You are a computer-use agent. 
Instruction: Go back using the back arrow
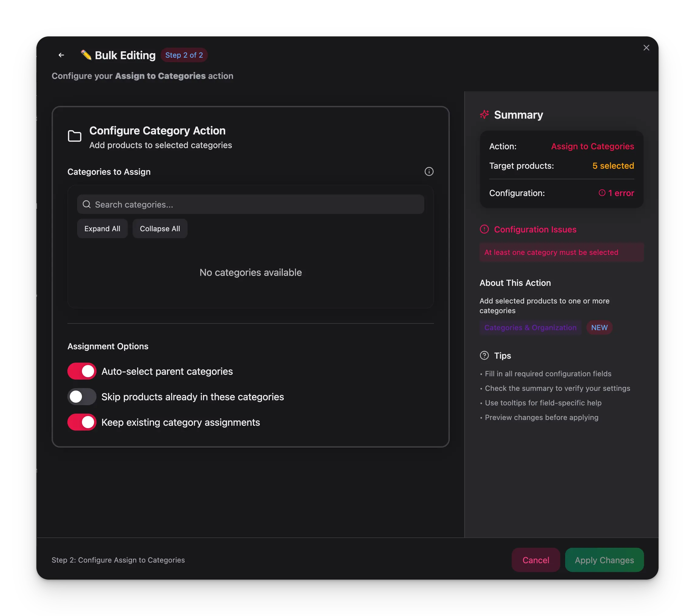[x=61, y=55]
